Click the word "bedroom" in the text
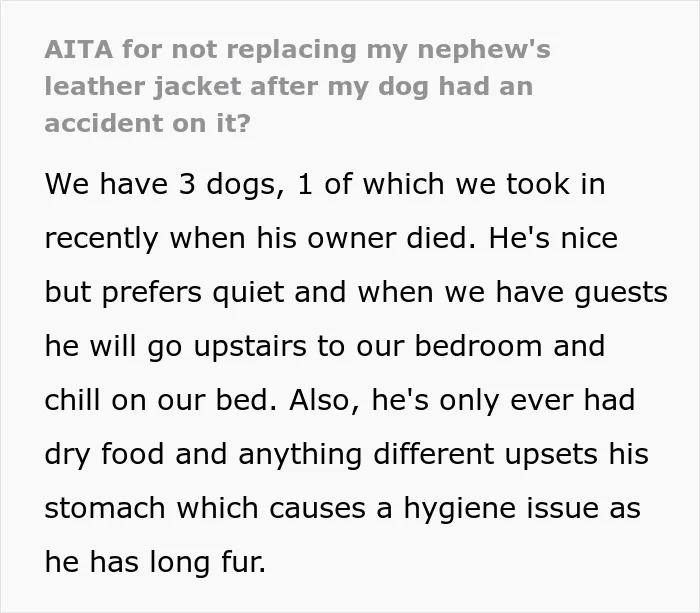700x613 pixels. (478, 346)
